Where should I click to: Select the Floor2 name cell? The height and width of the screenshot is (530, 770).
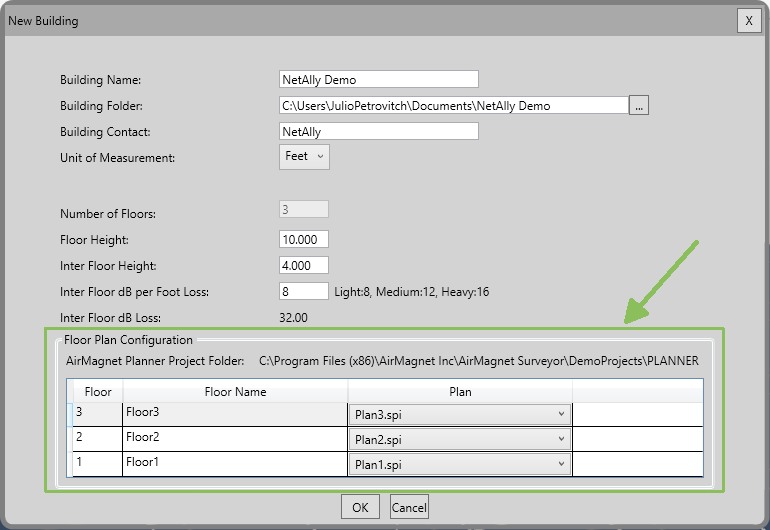[235, 439]
